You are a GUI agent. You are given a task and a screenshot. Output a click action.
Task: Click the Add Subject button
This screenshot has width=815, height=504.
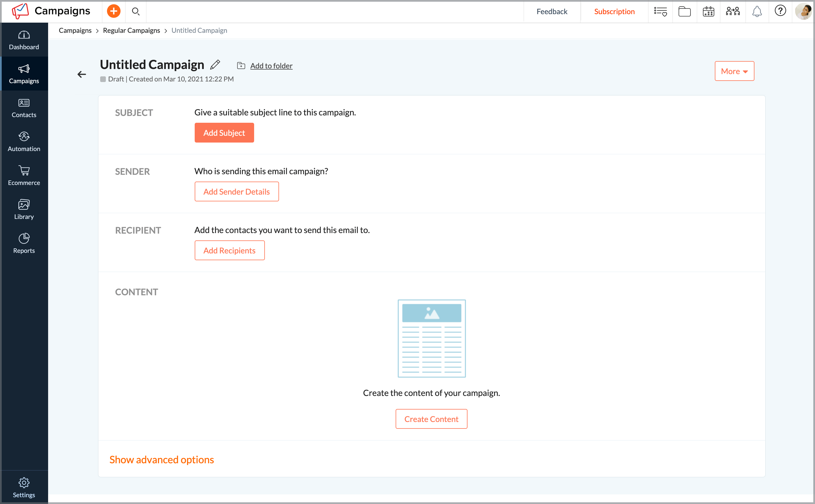tap(224, 132)
